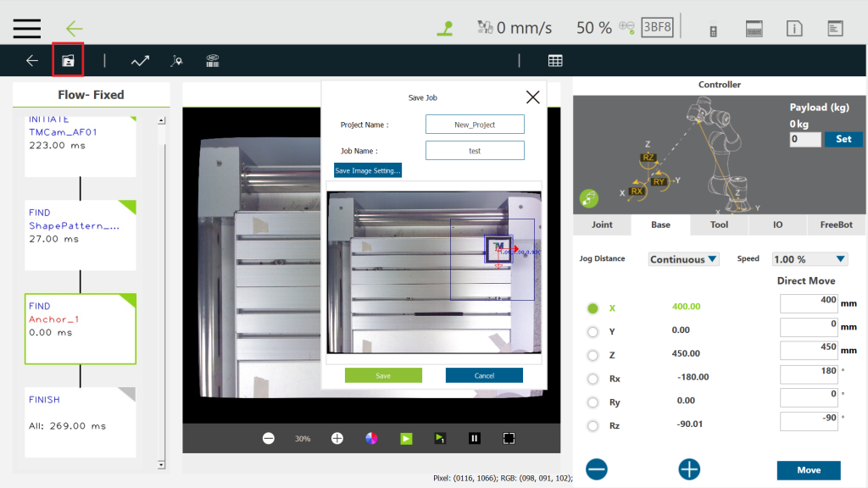Open the Jog Distance Continuous dropdown
The image size is (868, 488).
pos(683,259)
